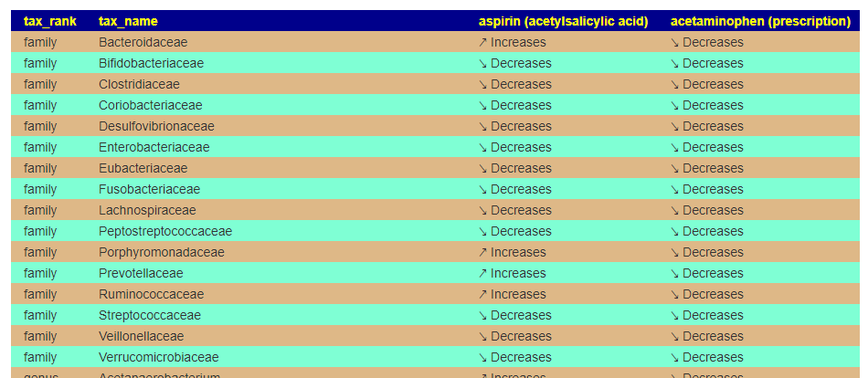
Task: Click aspirin Decreases value for Bifidobacteriaceae
Action: tap(514, 63)
